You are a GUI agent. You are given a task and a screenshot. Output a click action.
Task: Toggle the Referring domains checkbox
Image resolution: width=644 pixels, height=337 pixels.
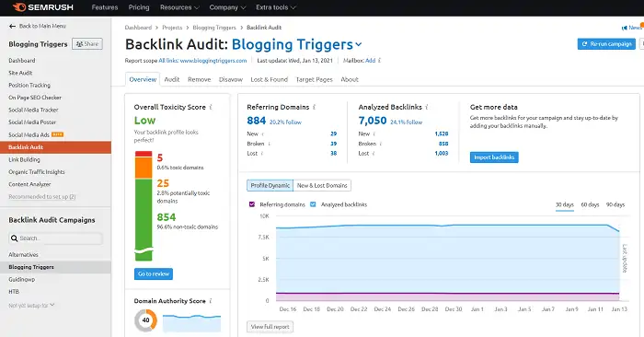tap(252, 204)
